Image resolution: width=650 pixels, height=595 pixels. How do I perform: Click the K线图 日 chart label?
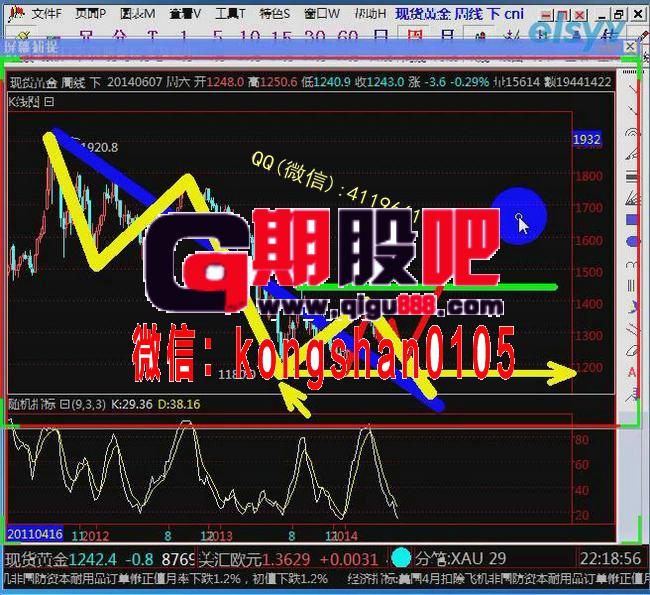coord(31,102)
